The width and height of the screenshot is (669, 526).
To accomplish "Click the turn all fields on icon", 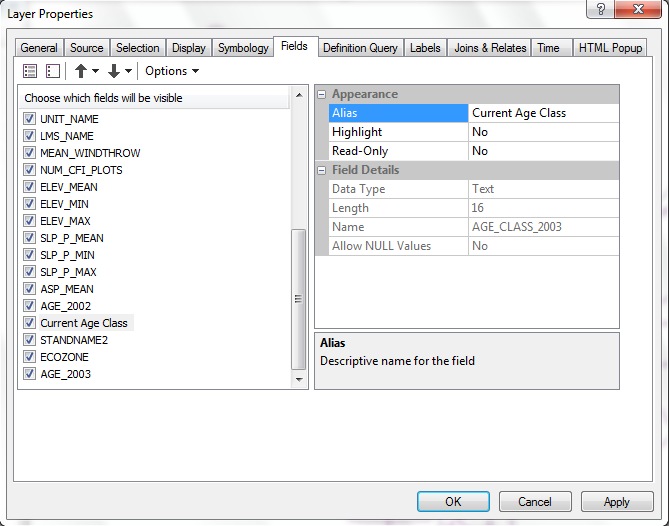I will click(30, 71).
